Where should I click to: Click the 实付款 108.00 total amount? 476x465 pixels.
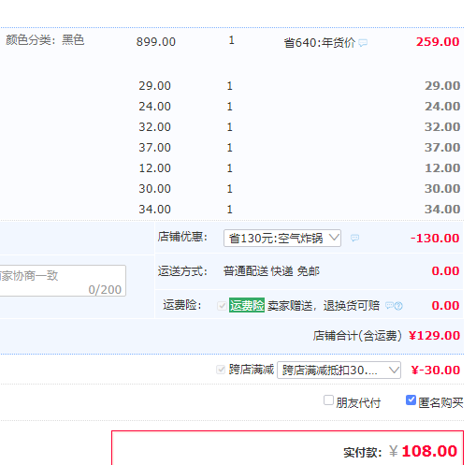(x=429, y=451)
